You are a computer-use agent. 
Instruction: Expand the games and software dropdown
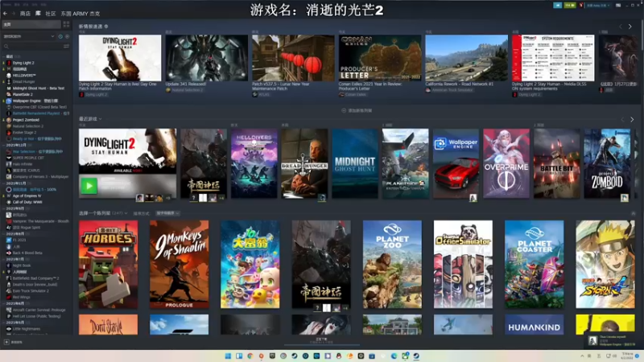(x=29, y=36)
